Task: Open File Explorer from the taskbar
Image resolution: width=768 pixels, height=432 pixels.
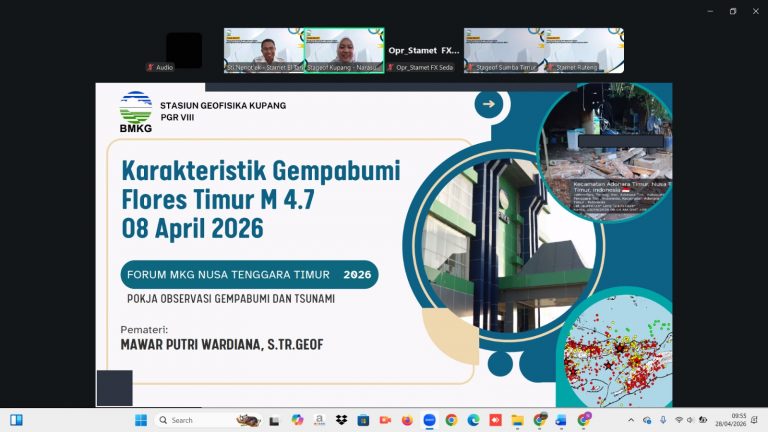Action: pos(518,420)
